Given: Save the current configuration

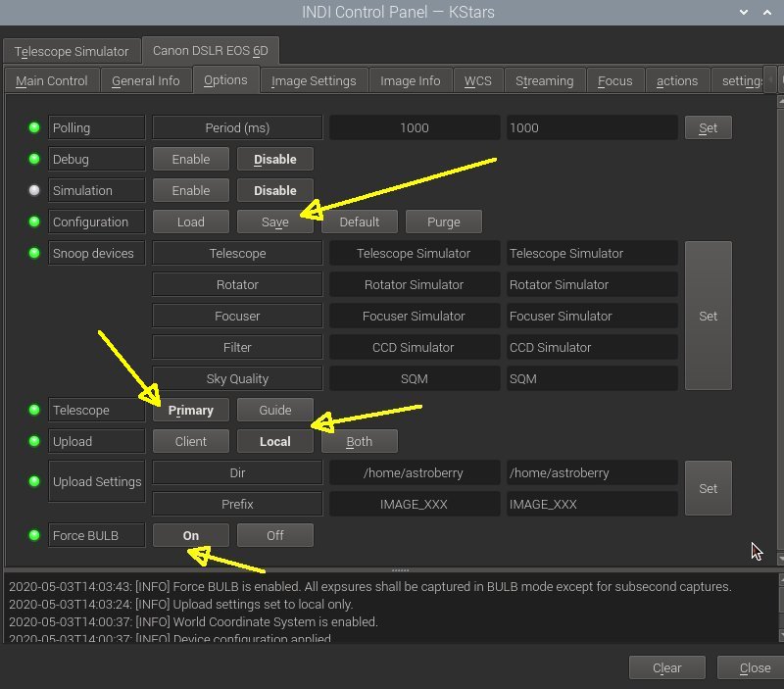Looking at the screenshot, I should click(x=275, y=222).
